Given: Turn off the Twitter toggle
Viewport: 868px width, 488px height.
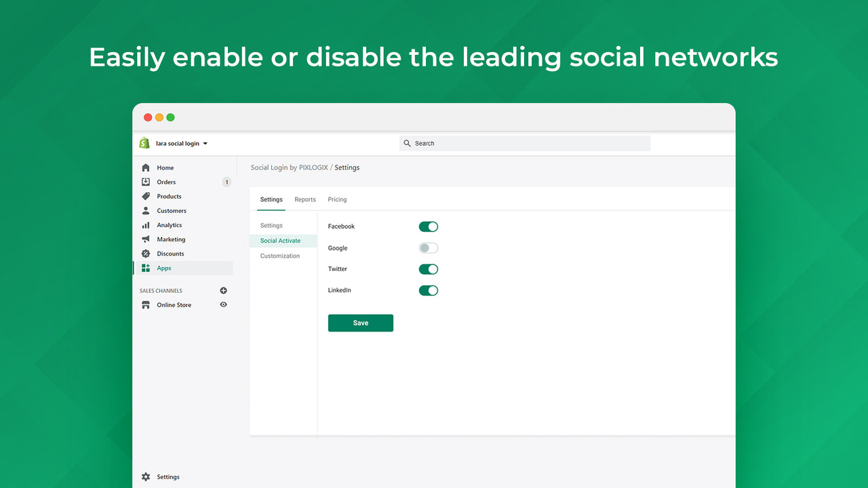Looking at the screenshot, I should (428, 268).
